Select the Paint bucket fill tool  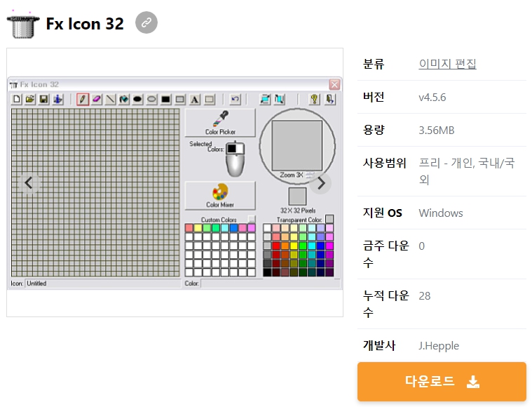tap(124, 99)
